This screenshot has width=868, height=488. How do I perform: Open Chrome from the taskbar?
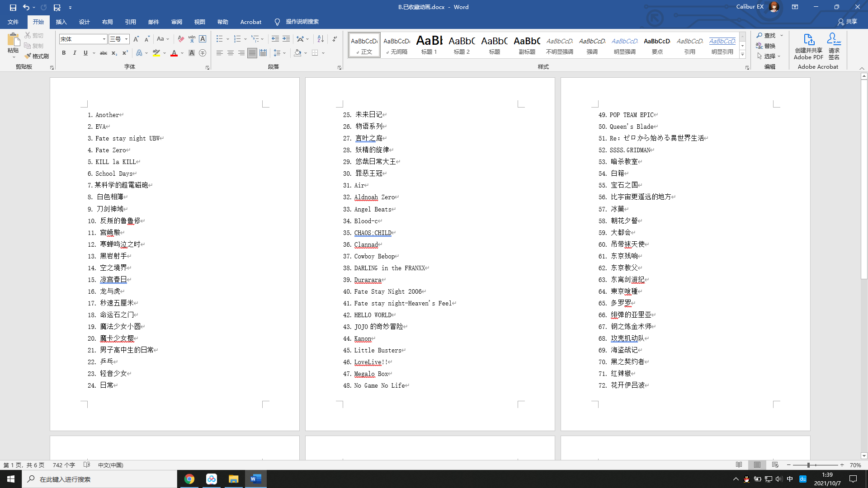click(x=189, y=479)
